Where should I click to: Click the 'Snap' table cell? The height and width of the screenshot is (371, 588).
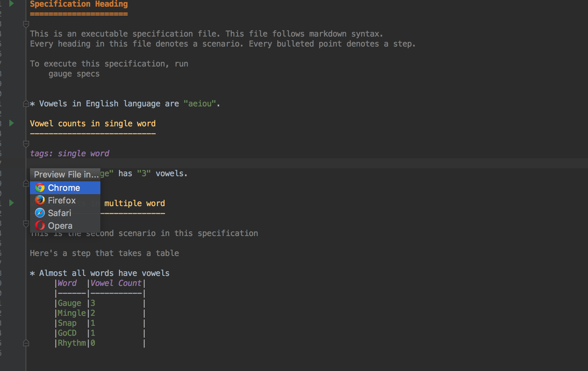(67, 323)
